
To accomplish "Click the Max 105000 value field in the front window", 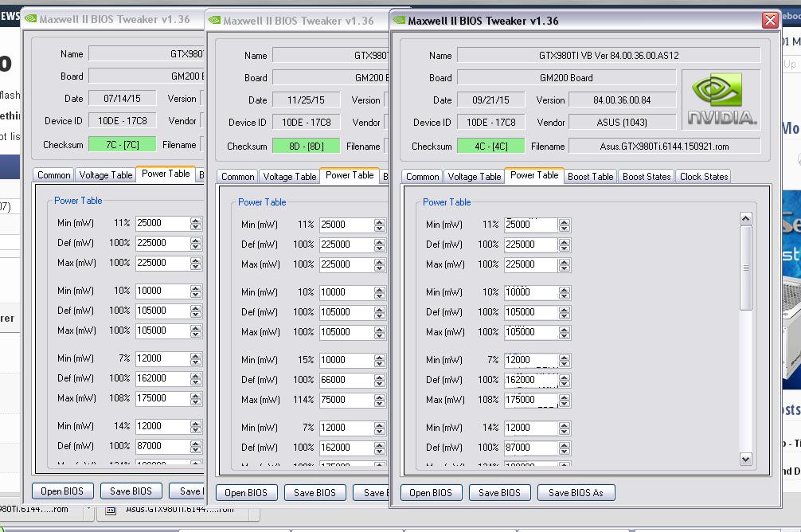I will tap(531, 332).
